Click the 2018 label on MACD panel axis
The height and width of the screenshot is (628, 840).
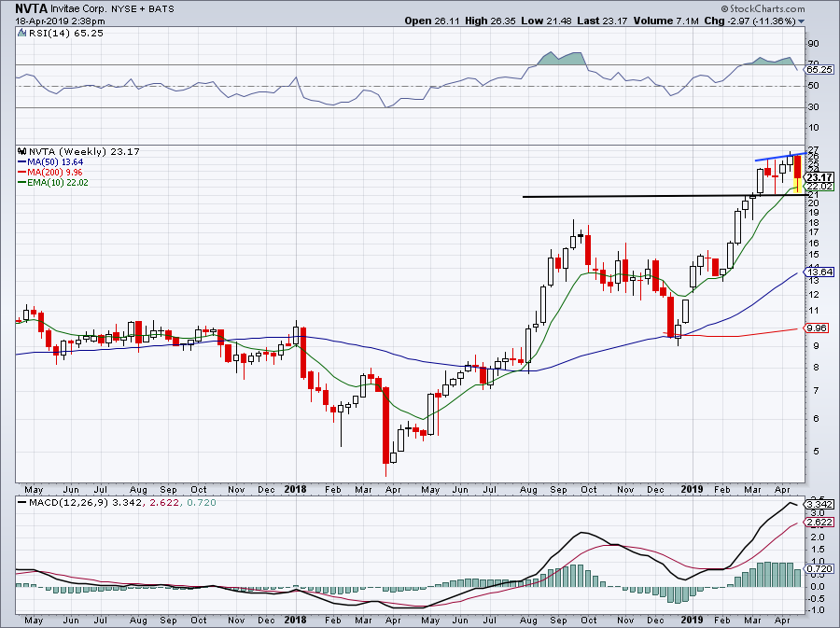[295, 620]
